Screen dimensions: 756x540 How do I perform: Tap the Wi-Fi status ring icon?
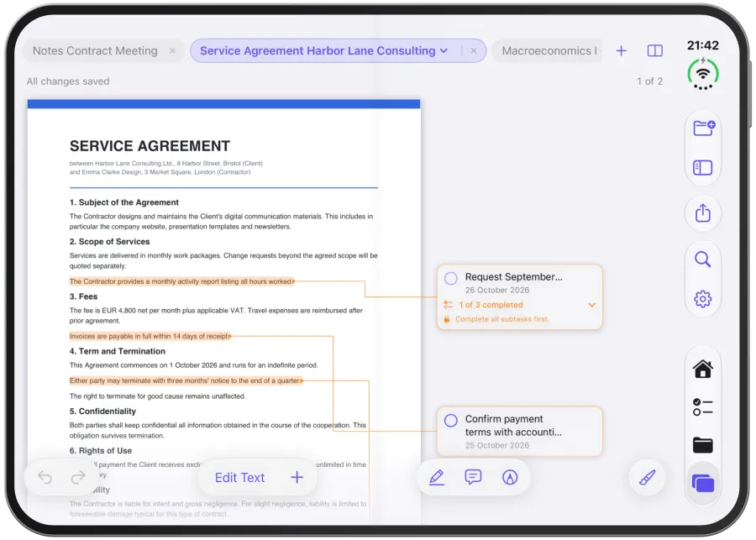(703, 73)
